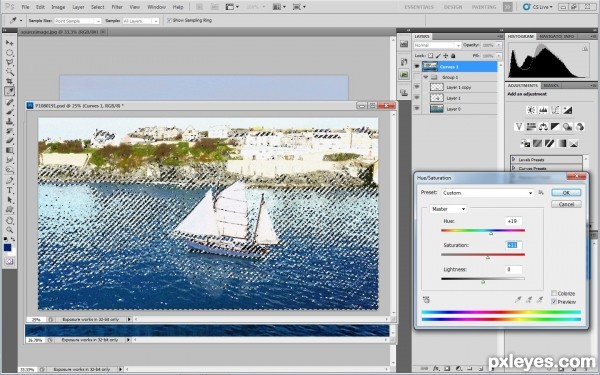Click the histogram cached data warning icon

585,49
